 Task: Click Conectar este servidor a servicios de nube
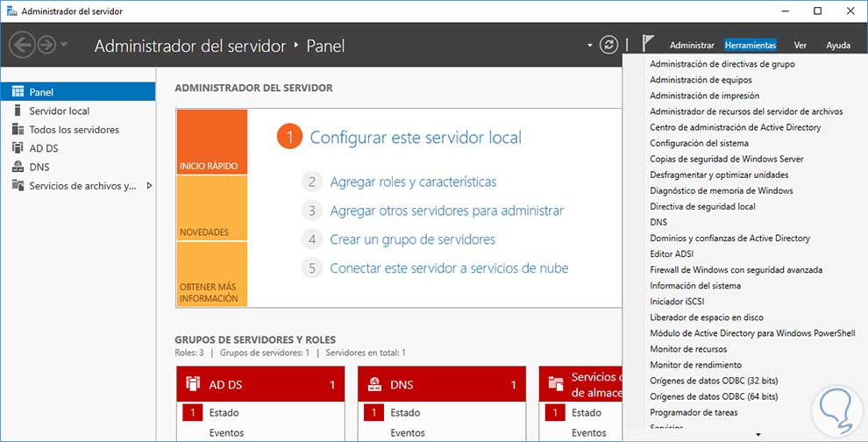coord(449,268)
